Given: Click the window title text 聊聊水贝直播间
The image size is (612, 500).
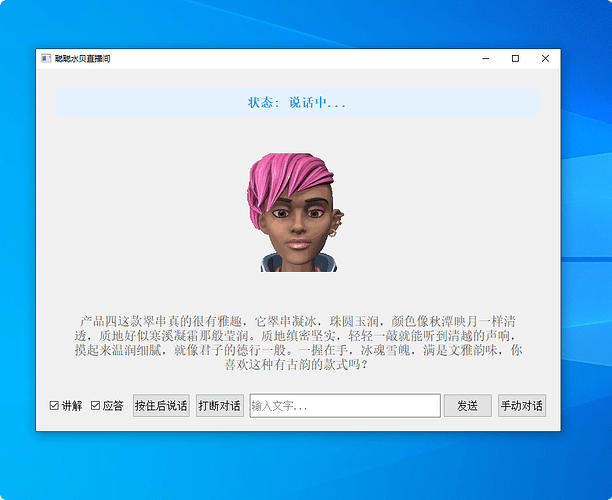Looking at the screenshot, I should pyautogui.click(x=82, y=59).
